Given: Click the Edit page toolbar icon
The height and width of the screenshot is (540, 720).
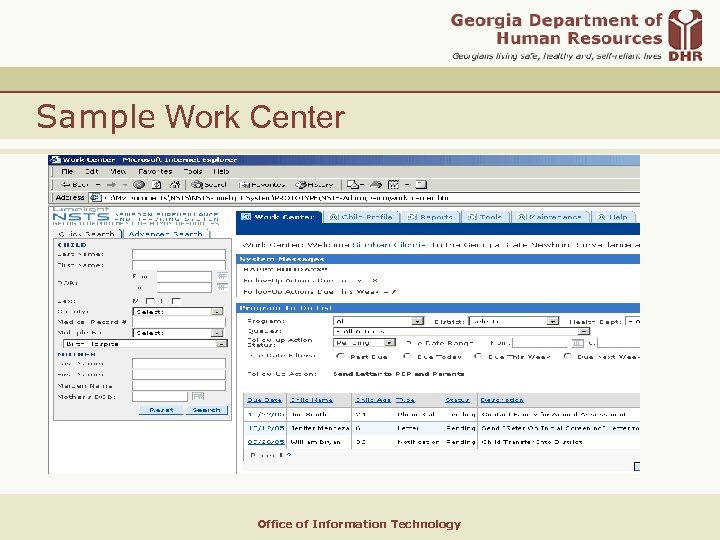Looking at the screenshot, I should [394, 185].
